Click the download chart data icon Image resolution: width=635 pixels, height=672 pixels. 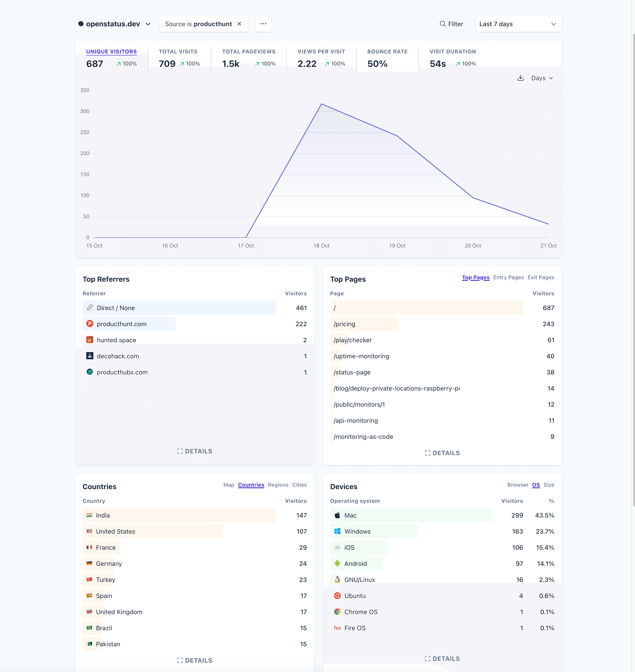(x=520, y=78)
